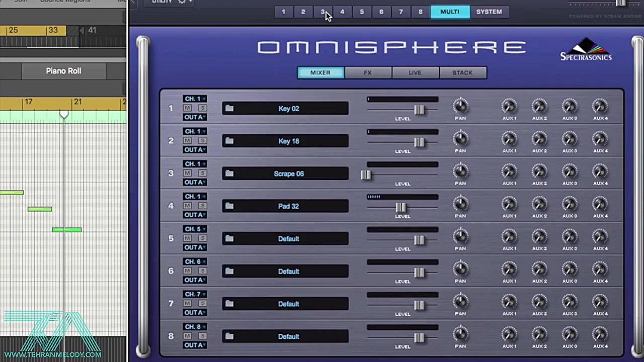Click the LEVEL slider handle for Scrape 06
Viewport: 644px width, 362px height.
click(x=366, y=175)
